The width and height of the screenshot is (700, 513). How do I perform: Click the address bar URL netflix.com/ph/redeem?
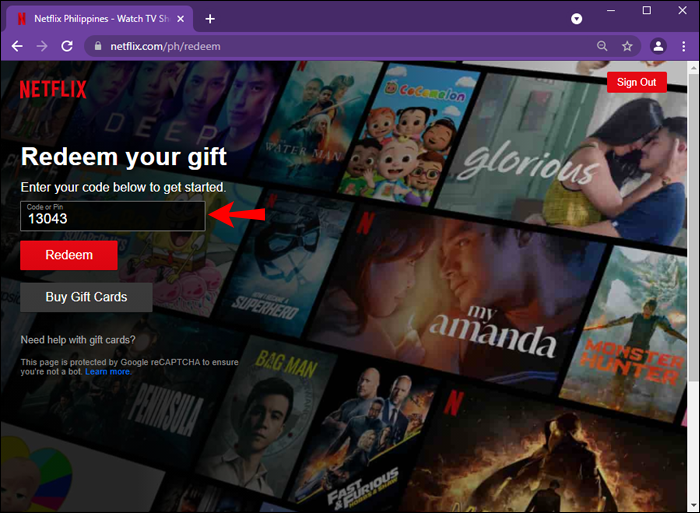[165, 46]
